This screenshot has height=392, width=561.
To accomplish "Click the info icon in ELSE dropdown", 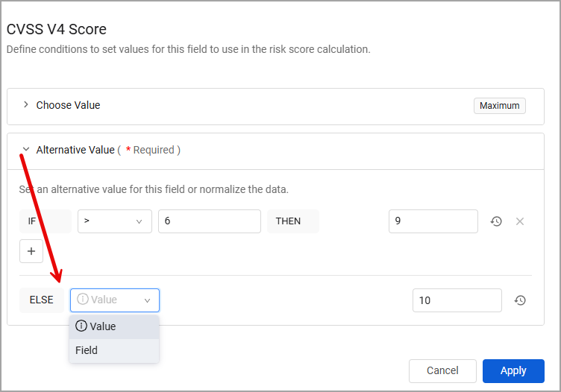I will [83, 300].
